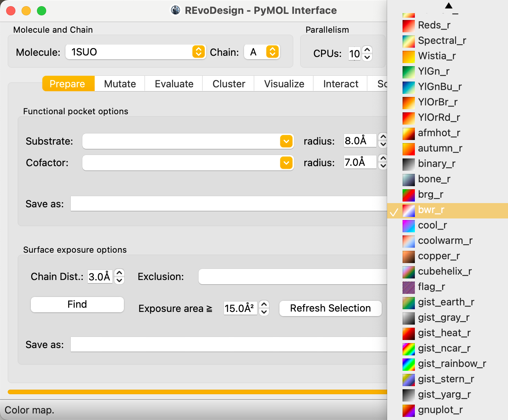Select the Reds_r colormap swatch

tap(409, 26)
